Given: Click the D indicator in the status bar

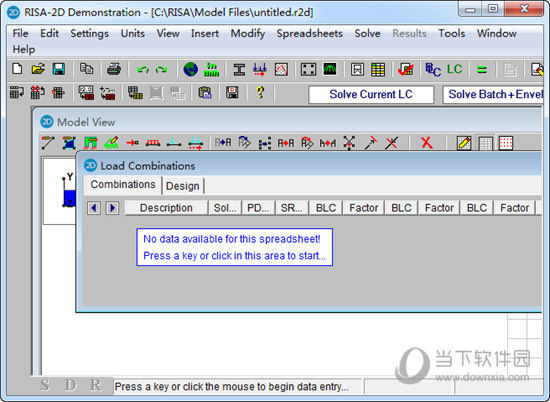Looking at the screenshot, I should [x=70, y=385].
